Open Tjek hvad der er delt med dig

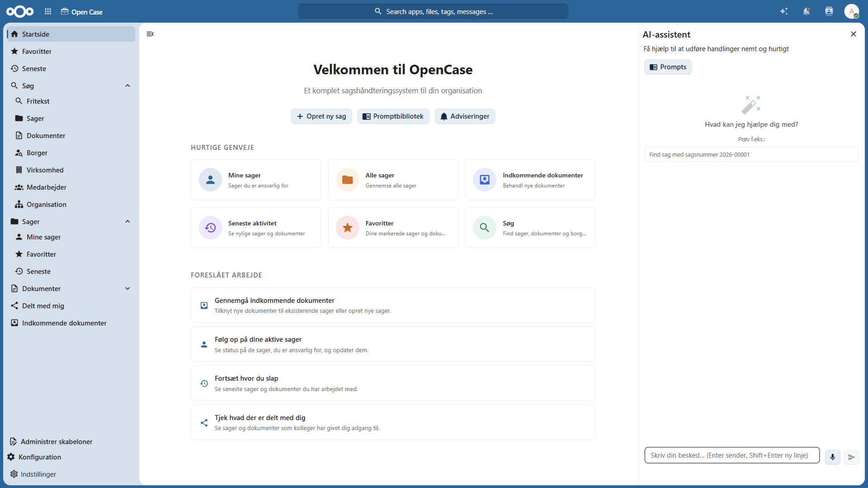tap(393, 422)
